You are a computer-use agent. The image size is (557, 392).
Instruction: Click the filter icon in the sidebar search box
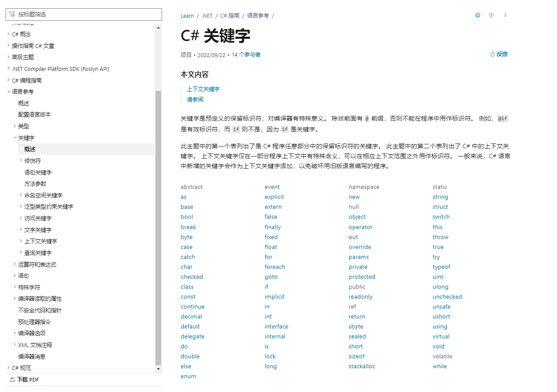tap(11, 14)
